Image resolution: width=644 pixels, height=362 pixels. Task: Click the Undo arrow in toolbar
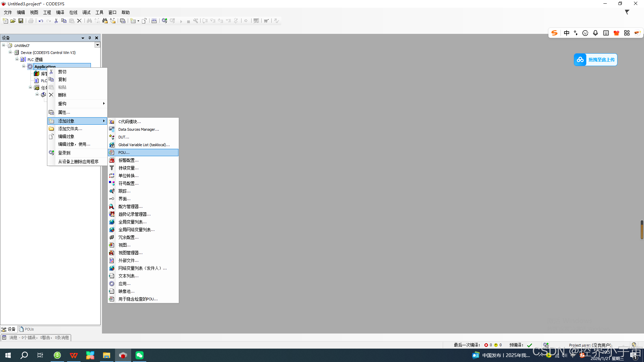tap(41, 21)
